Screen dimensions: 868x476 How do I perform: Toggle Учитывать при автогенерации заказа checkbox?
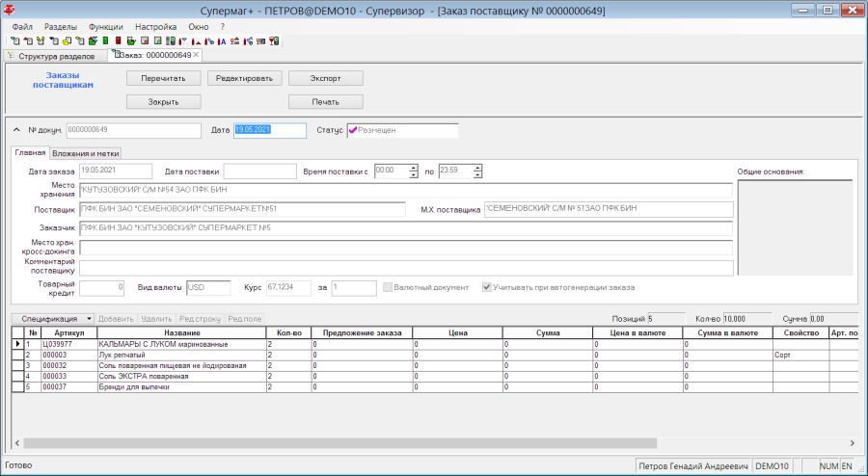click(x=487, y=287)
